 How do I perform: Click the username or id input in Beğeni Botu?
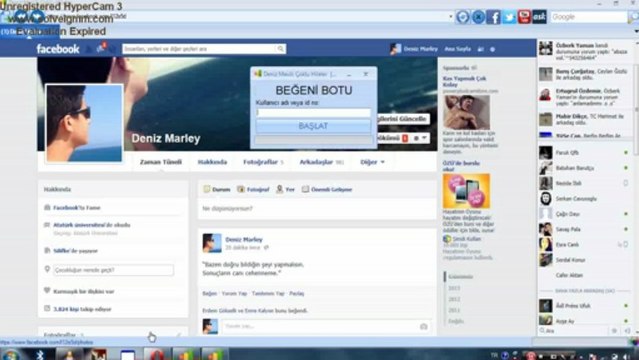pos(313,112)
